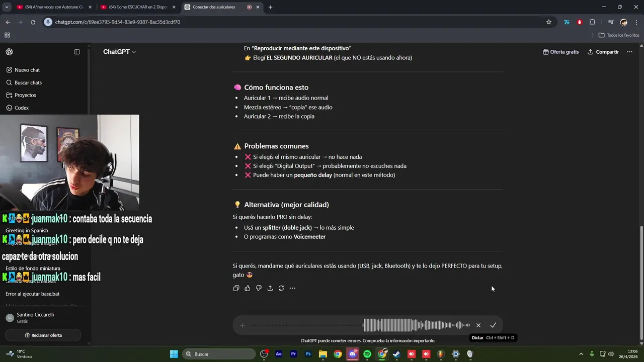
Task: Click Reclamar oferta button
Action: [43, 335]
